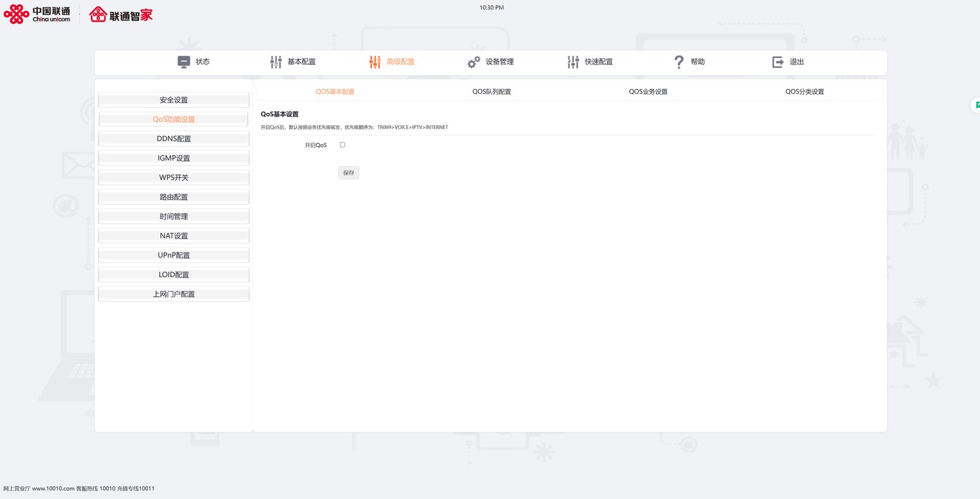Viewport: 980px width, 499px height.
Task: Click the 联通智家 house logo
Action: pyautogui.click(x=121, y=15)
